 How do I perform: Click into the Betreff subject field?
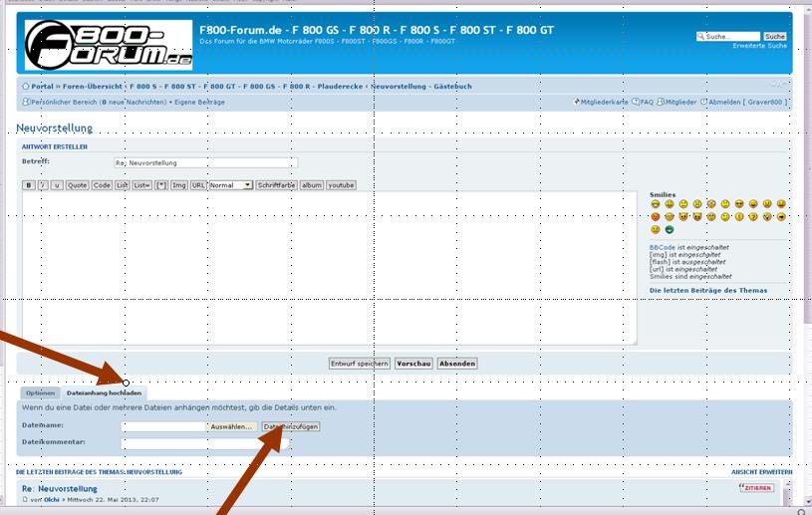click(x=205, y=162)
